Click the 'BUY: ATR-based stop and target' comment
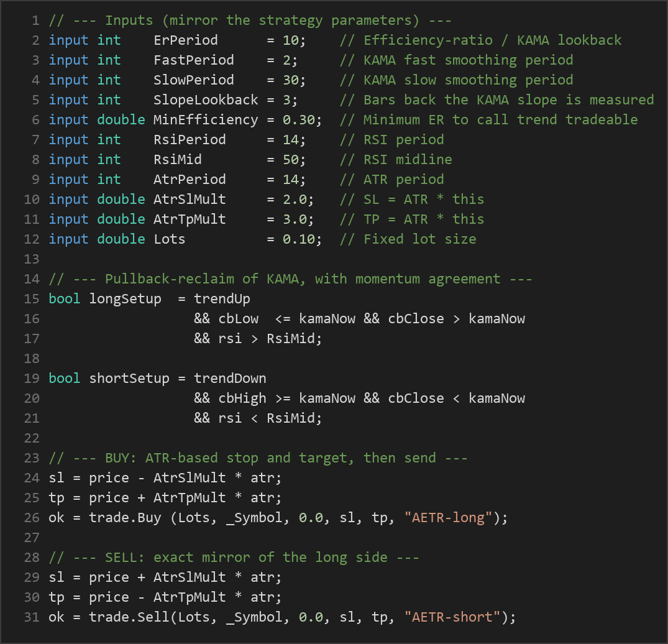The height and width of the screenshot is (644, 668). 258,458
